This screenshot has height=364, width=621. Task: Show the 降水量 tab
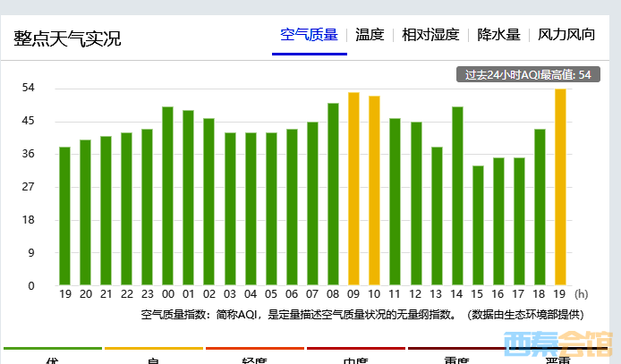[498, 36]
